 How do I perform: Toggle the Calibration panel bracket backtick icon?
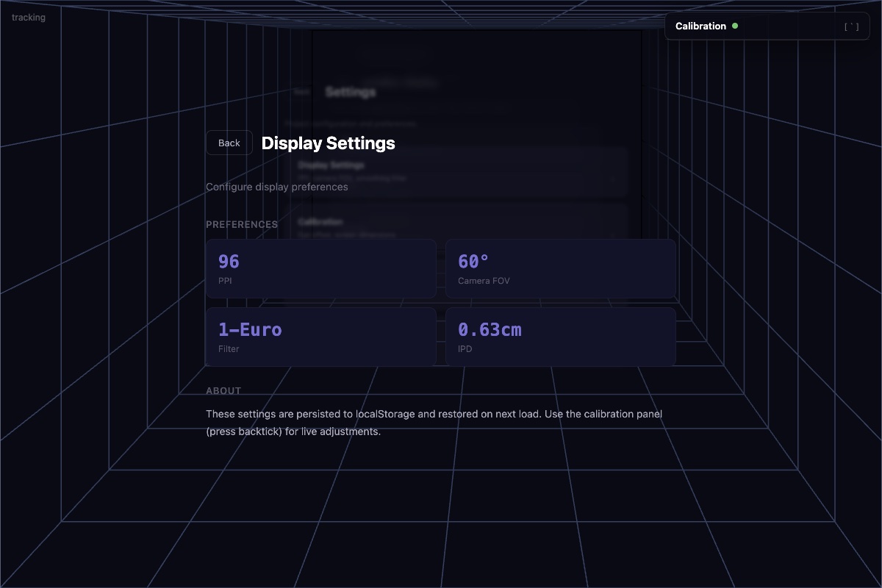851,26
